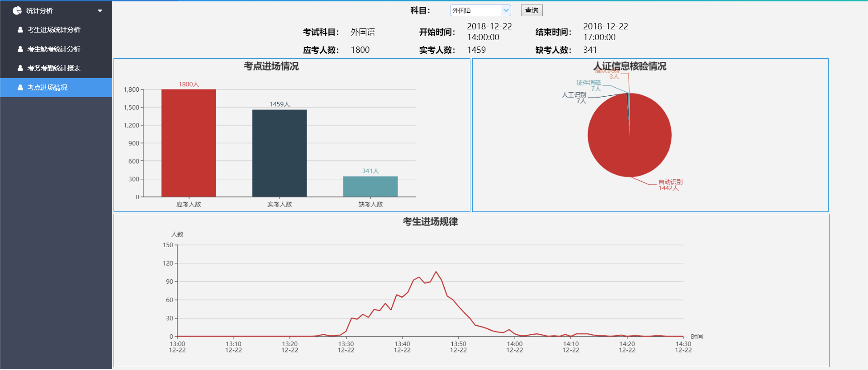Click the 13:30 time axis label
Image resolution: width=868 pixels, height=370 pixels.
[346, 347]
